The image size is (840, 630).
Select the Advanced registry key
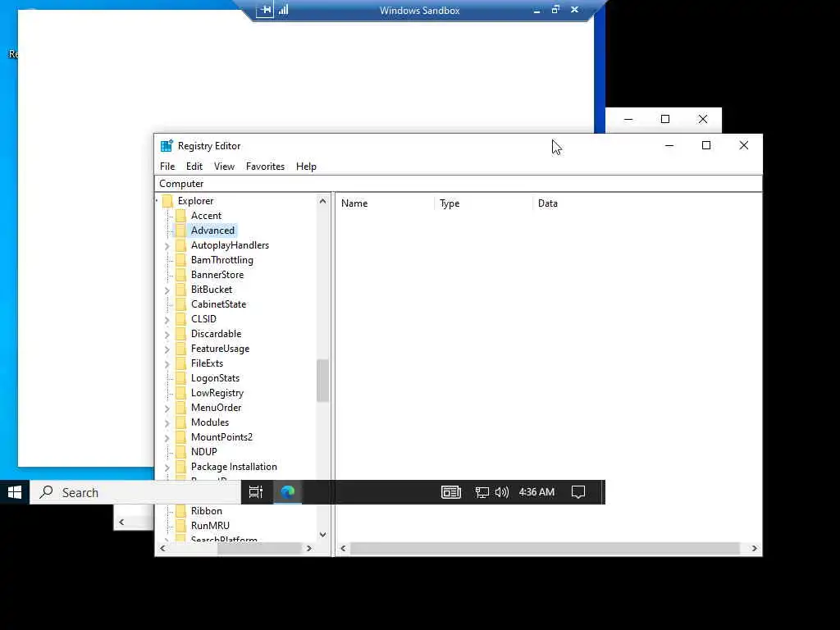point(212,231)
